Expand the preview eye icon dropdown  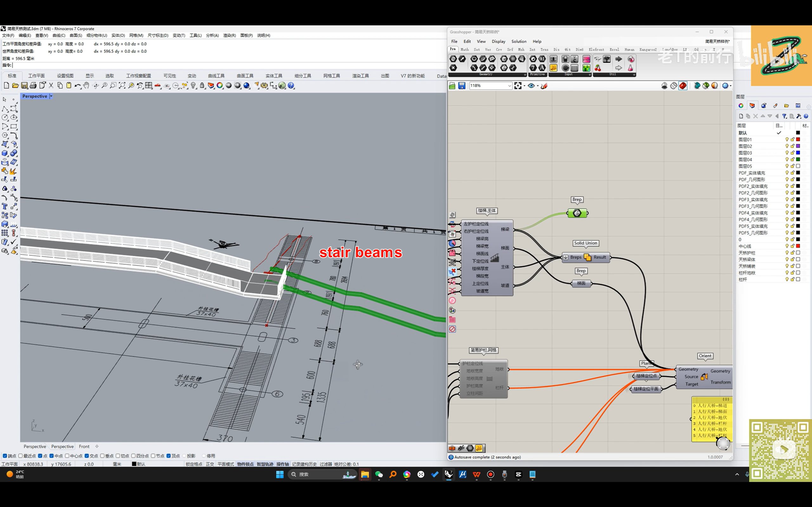[x=538, y=86]
